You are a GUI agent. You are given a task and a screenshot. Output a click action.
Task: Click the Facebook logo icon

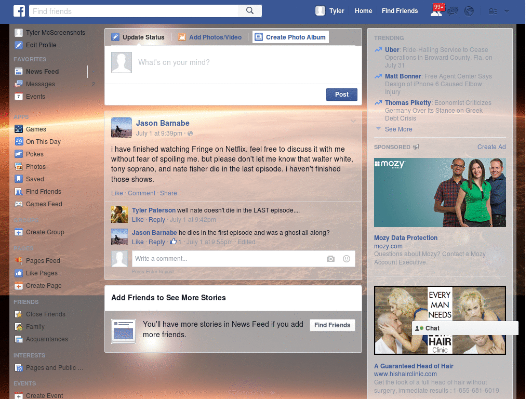tap(19, 11)
